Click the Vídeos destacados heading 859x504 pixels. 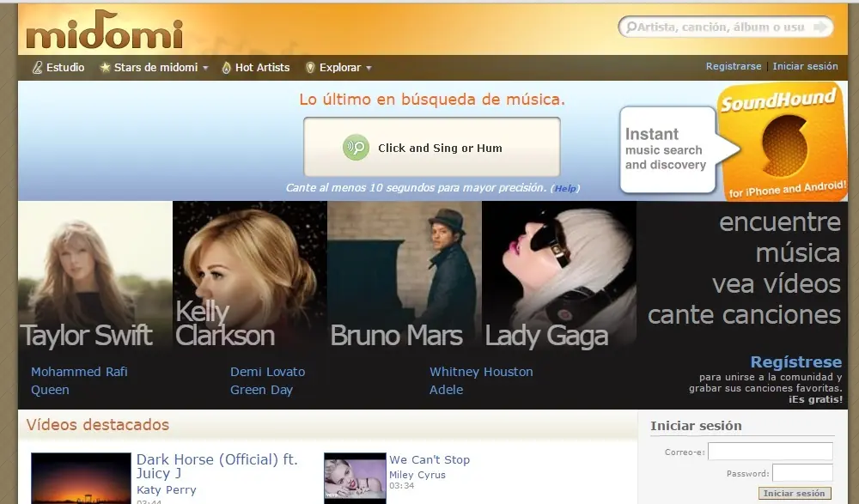(98, 424)
